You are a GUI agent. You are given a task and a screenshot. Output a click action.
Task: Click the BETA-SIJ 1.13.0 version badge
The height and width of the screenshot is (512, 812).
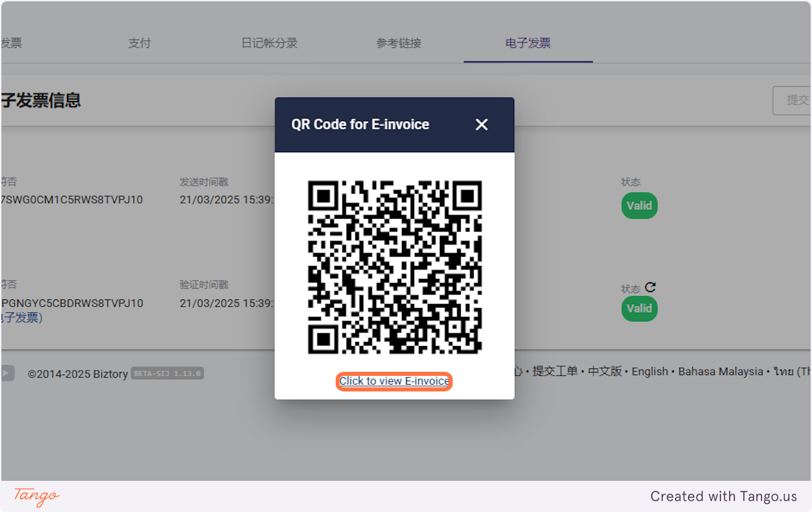click(167, 373)
